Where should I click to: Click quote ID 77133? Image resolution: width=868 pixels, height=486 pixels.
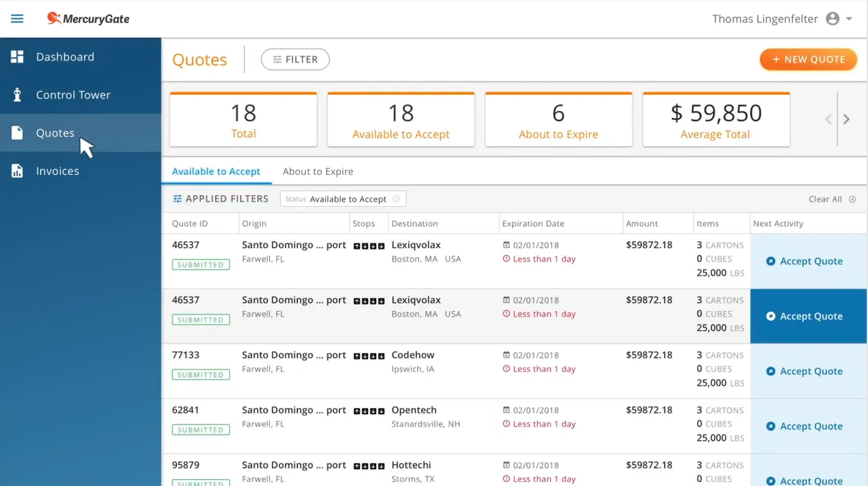[x=186, y=355]
